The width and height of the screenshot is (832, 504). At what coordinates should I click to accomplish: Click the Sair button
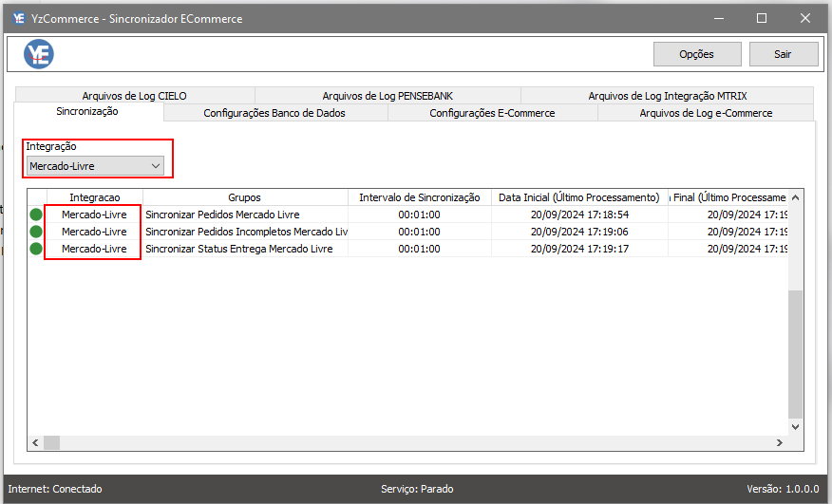click(x=784, y=54)
